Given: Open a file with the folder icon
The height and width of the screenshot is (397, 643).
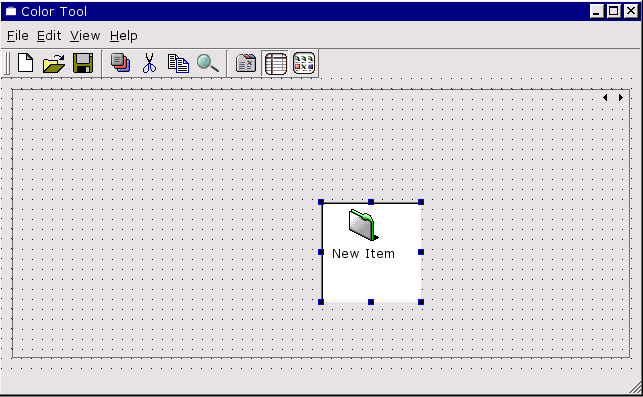Looking at the screenshot, I should (x=54, y=63).
